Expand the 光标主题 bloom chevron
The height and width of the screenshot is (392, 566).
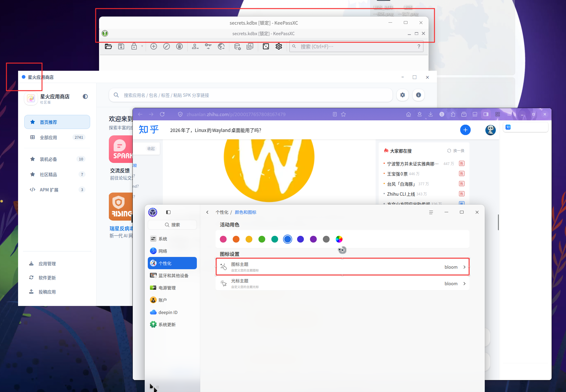[465, 284]
